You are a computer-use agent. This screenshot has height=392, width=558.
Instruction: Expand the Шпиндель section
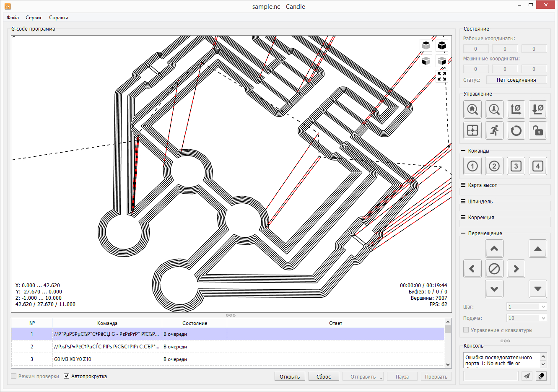(480, 202)
